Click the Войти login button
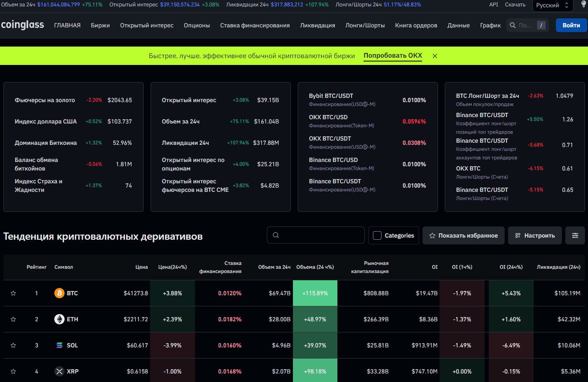 571,25
